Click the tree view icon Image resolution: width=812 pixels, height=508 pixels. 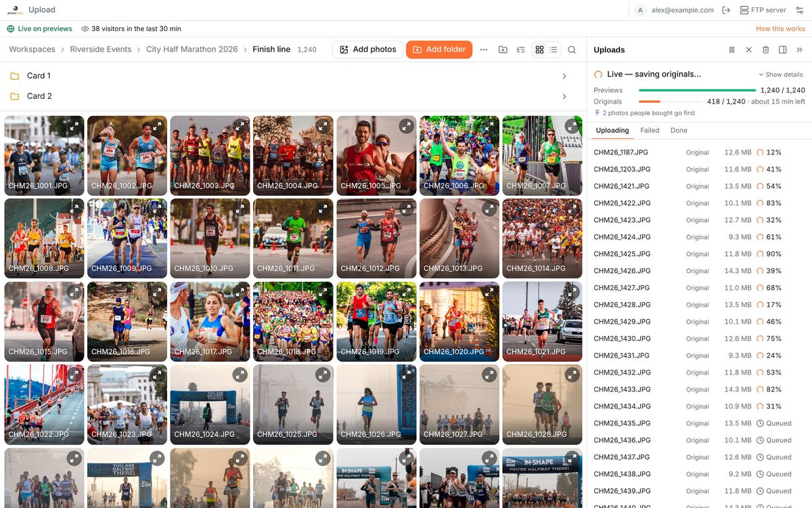521,49
